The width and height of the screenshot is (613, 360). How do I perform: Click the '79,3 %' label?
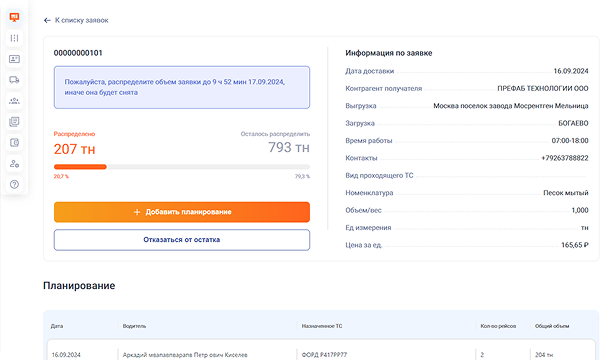point(303,177)
